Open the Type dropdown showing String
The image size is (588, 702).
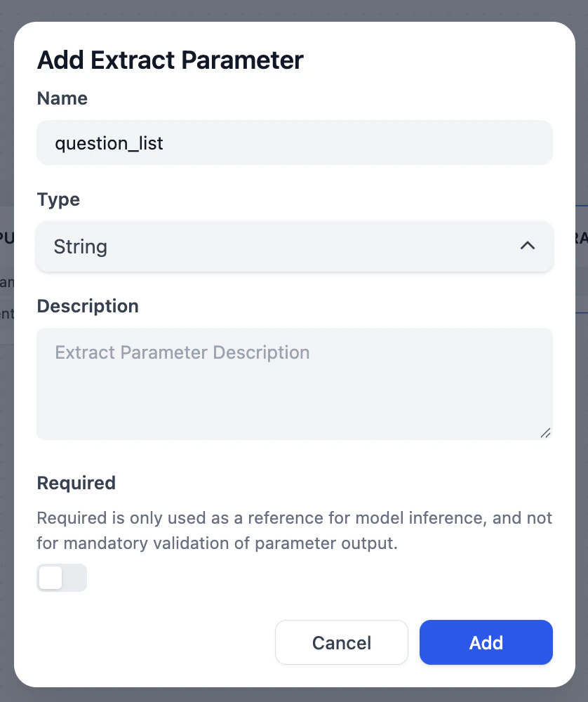tap(295, 246)
